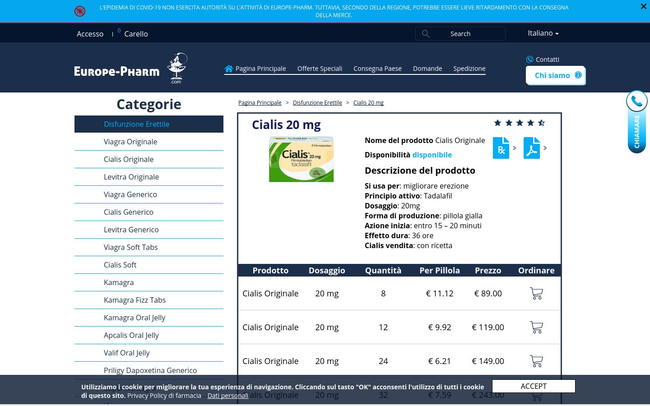Click the first rating star
This screenshot has width=650, height=406.
click(497, 123)
